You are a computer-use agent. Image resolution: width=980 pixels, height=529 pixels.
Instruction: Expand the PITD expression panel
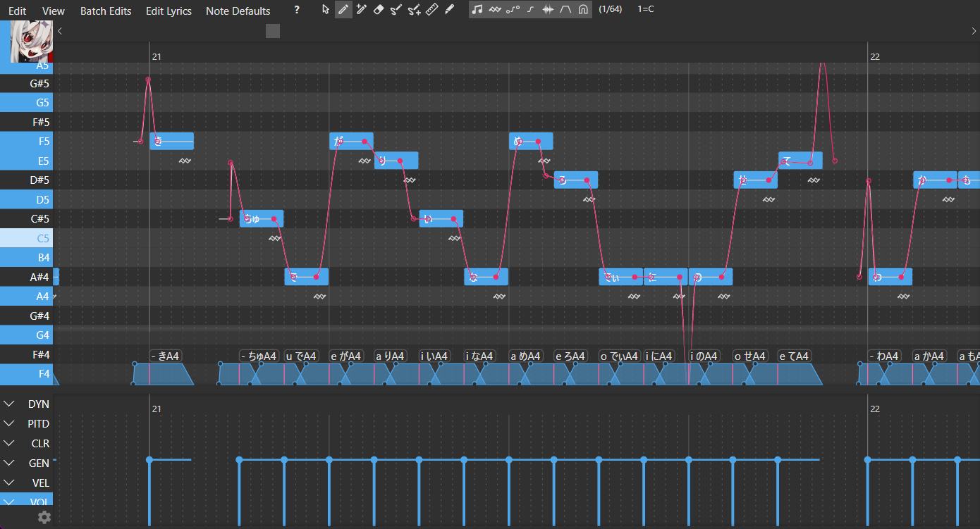click(9, 423)
